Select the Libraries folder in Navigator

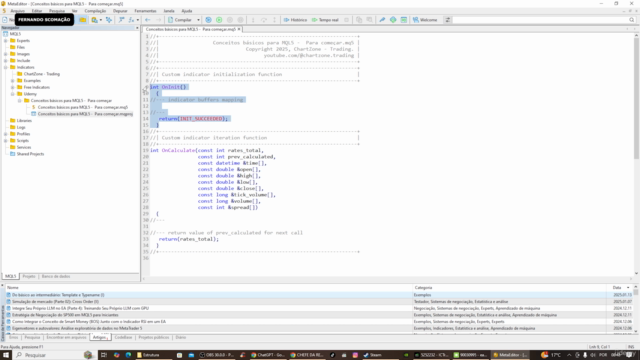tap(24, 120)
